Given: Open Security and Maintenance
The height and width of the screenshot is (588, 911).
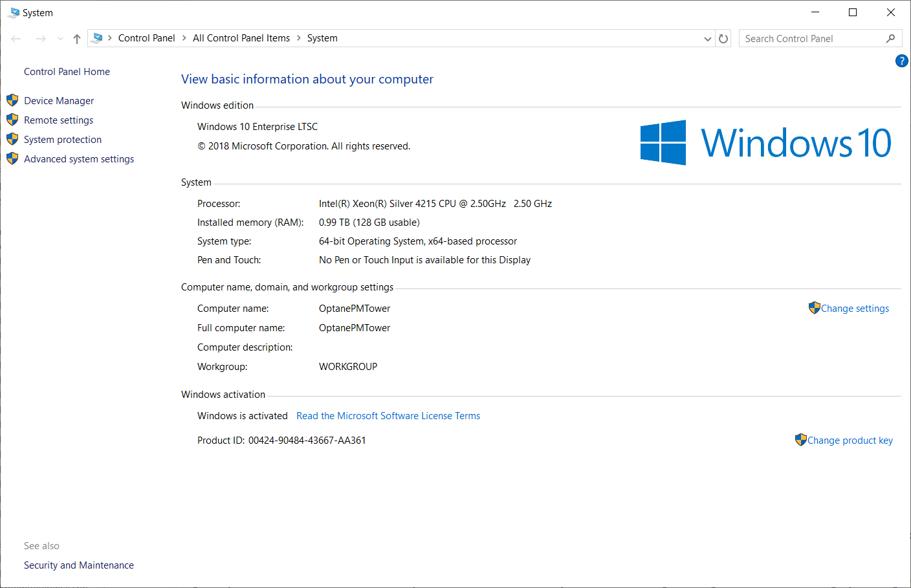Looking at the screenshot, I should click(x=79, y=565).
